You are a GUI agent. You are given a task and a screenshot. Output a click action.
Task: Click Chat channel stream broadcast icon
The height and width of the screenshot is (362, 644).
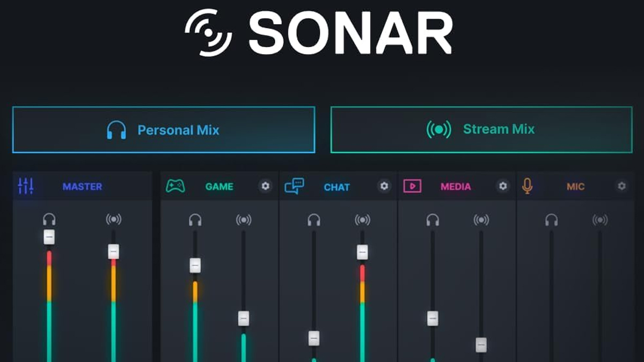pyautogui.click(x=362, y=220)
